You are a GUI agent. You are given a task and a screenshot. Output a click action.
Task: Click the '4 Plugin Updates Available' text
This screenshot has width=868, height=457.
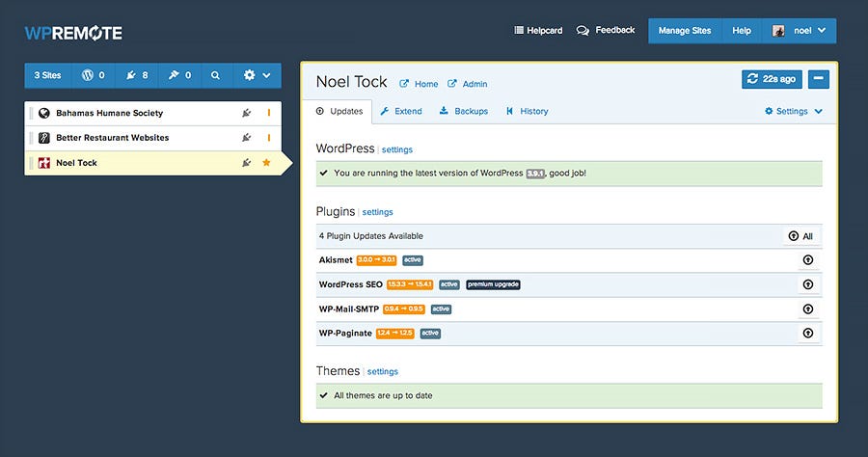pos(371,236)
